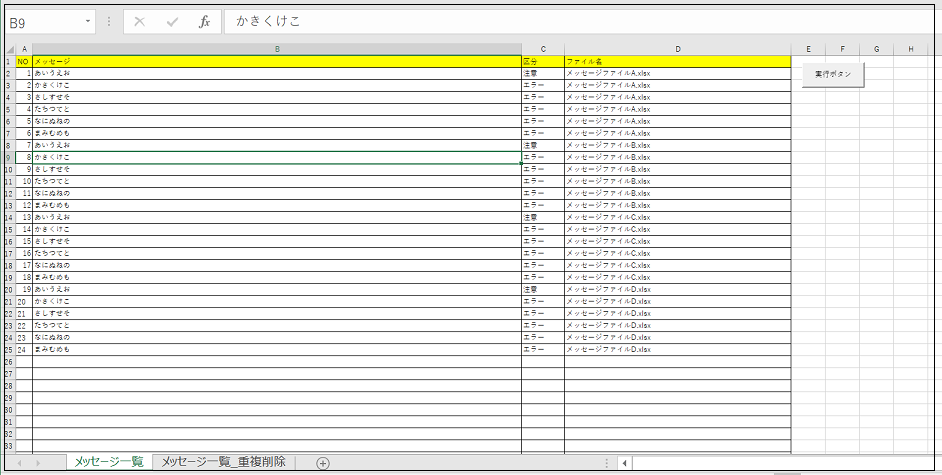Click あいうえお cell in row 8

(x=277, y=145)
